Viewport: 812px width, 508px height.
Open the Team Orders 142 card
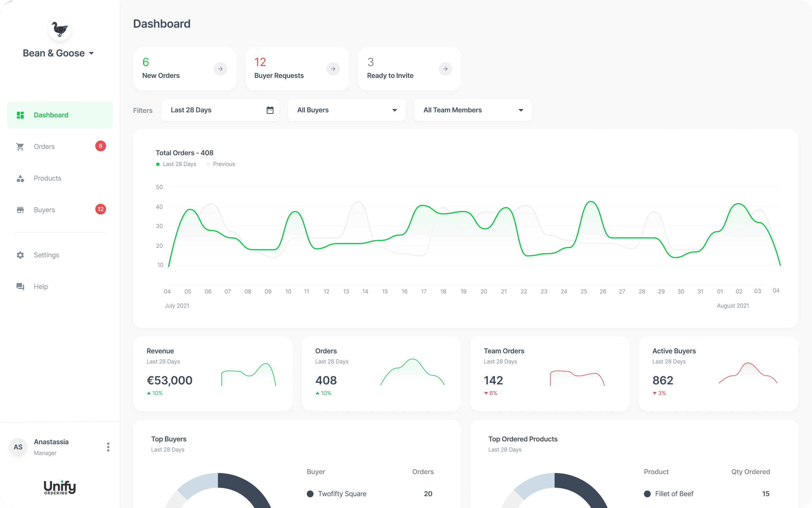click(x=550, y=374)
